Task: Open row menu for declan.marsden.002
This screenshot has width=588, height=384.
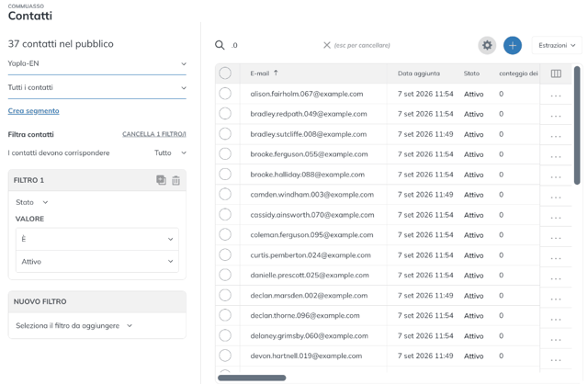Action: (x=556, y=299)
